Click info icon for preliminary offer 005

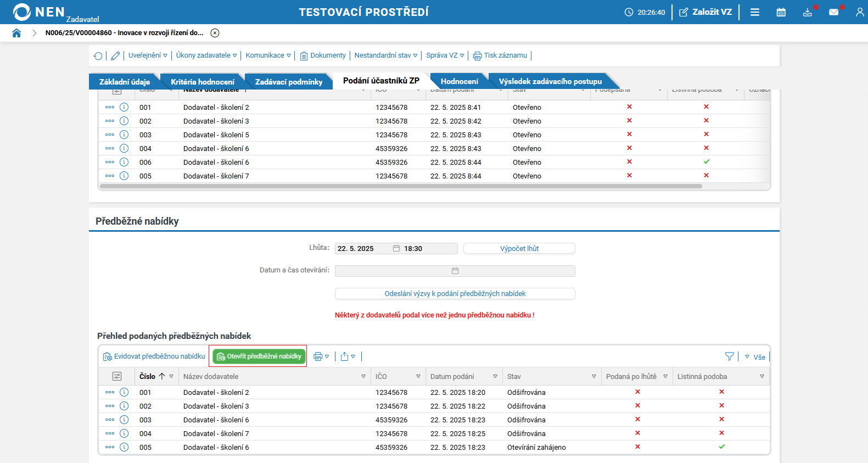pos(124,447)
